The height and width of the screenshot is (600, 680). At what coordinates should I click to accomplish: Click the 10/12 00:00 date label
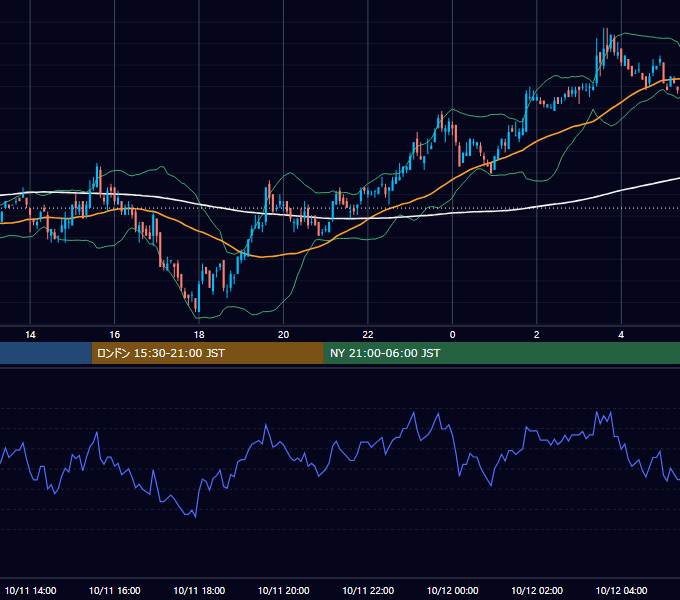click(452, 590)
